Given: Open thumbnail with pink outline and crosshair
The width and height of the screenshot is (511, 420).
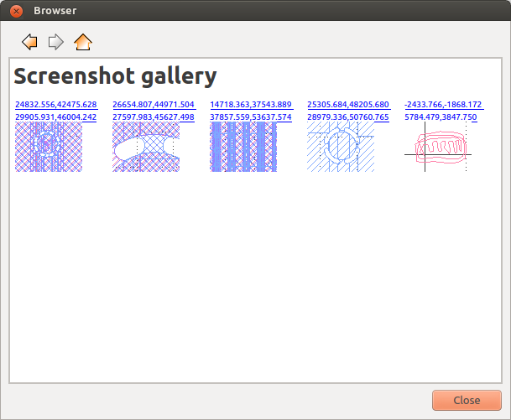Looking at the screenshot, I should pos(438,149).
